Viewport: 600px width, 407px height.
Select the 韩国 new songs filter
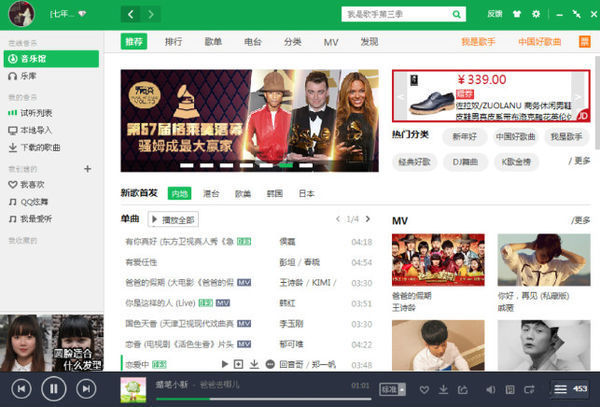[x=274, y=194]
